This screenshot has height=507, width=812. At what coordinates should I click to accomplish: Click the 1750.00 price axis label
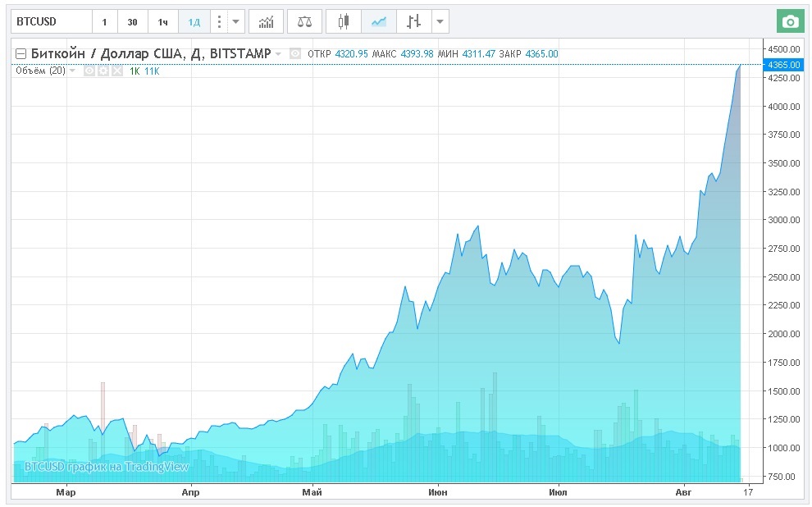point(784,363)
